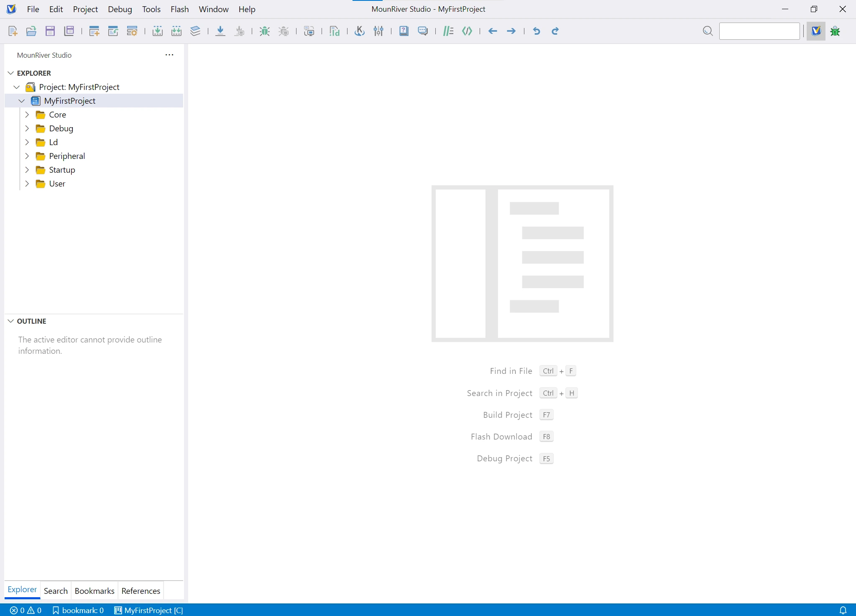Click the Save toolbar icon

(x=50, y=31)
